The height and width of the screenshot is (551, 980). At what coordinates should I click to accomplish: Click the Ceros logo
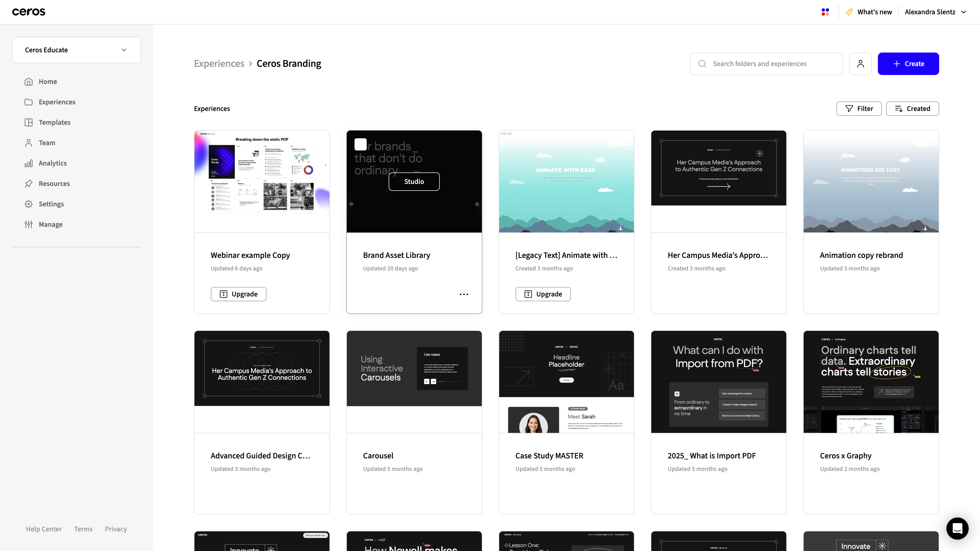29,12
